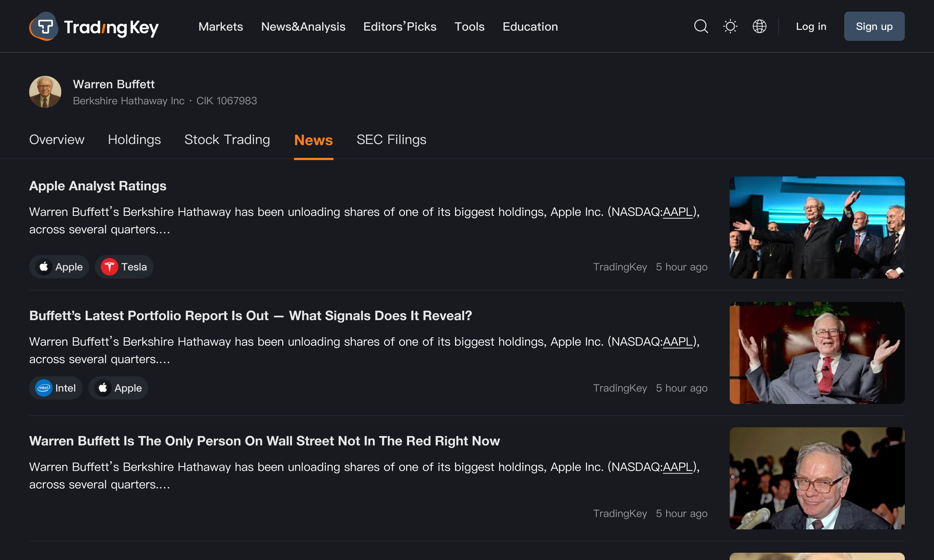This screenshot has height=560, width=934.
Task: Click the Apple tag beside Intel
Action: [118, 388]
